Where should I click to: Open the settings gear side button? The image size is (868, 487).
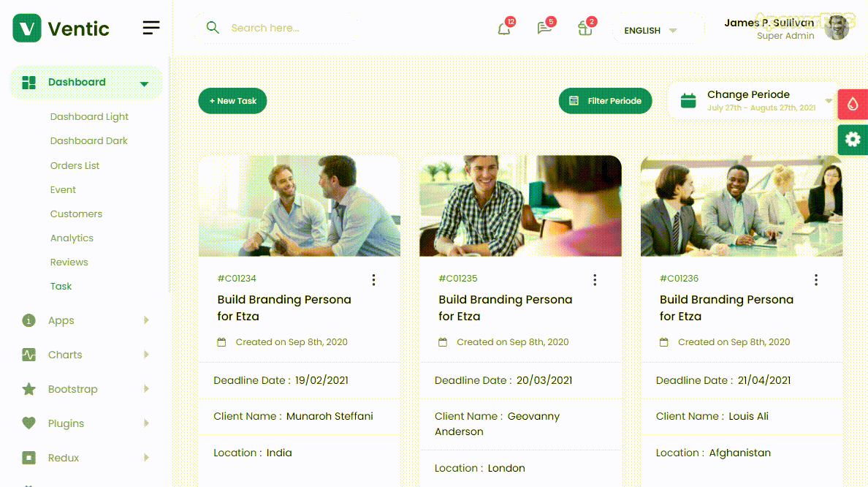click(x=853, y=140)
